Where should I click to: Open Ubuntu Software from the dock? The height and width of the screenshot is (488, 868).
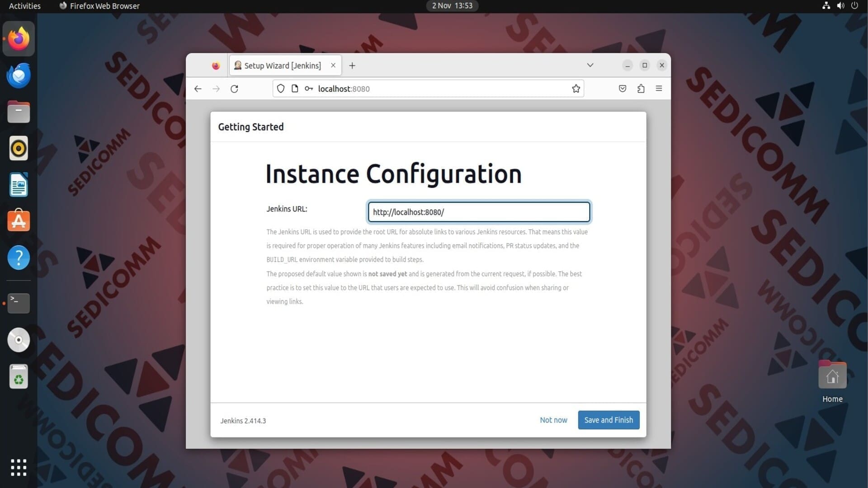(x=19, y=221)
